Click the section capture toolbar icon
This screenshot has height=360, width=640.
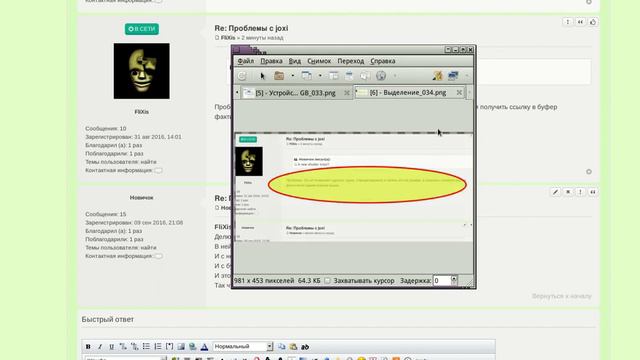[334, 76]
